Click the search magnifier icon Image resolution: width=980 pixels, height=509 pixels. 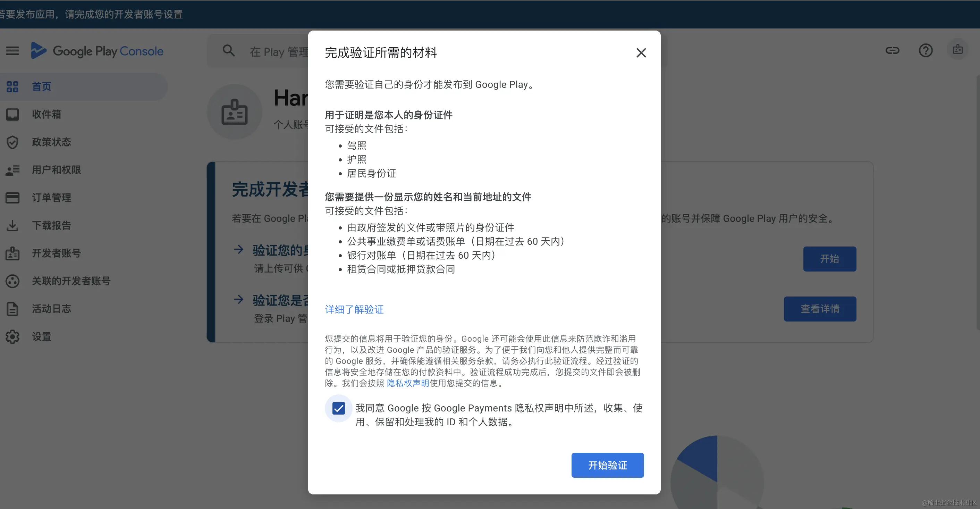click(228, 51)
